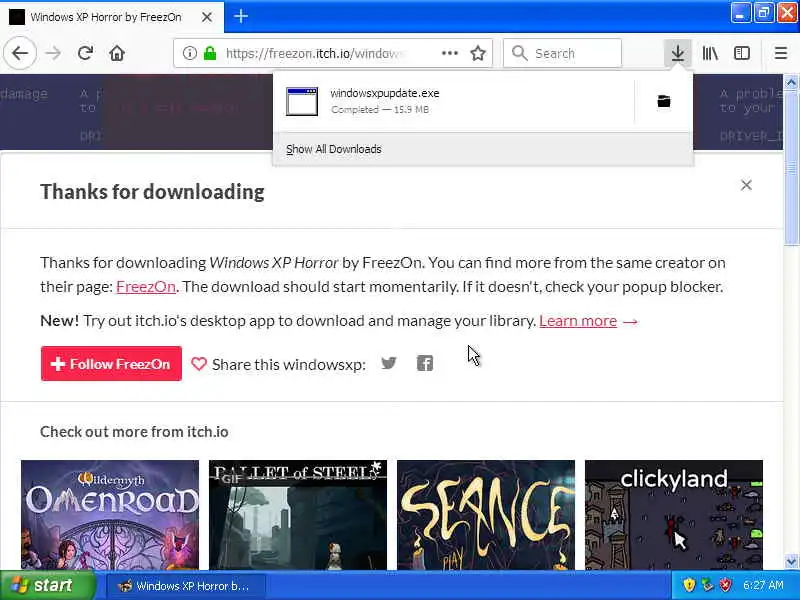Open the clickyland game thumbnail
This screenshot has height=600, width=800.
pos(674,515)
